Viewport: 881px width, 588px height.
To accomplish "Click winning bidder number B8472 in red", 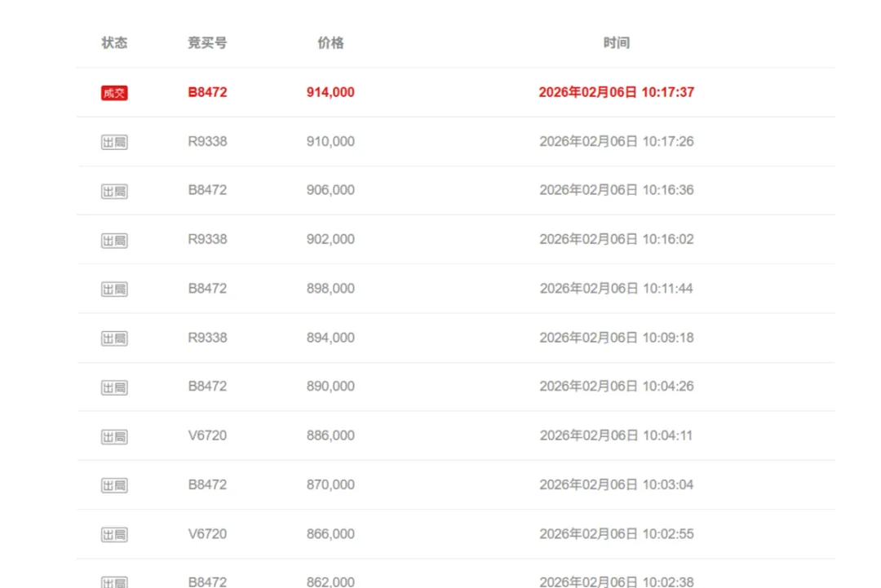I will click(207, 92).
